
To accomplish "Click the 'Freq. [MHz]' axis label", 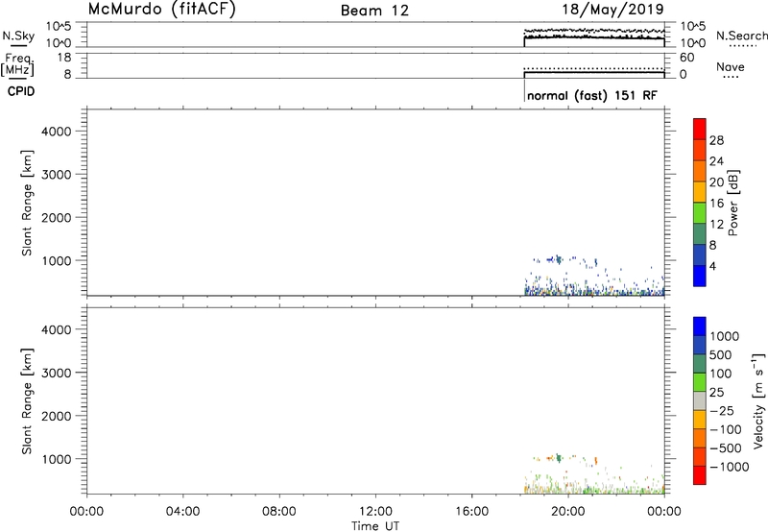I will tap(17, 65).
